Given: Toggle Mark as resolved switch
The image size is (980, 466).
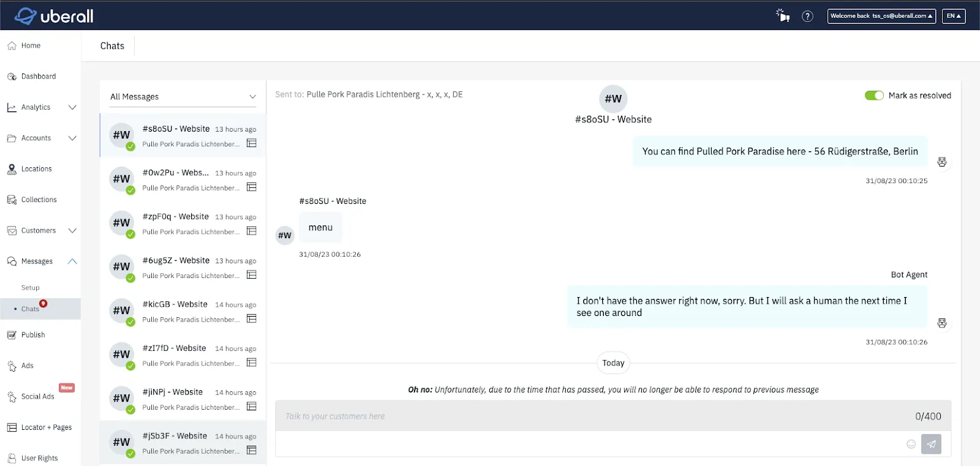Looking at the screenshot, I should (x=874, y=96).
